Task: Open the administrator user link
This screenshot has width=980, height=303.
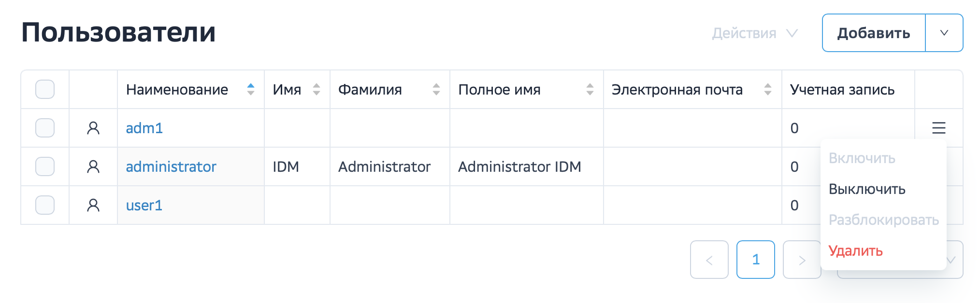Action: pos(171,166)
